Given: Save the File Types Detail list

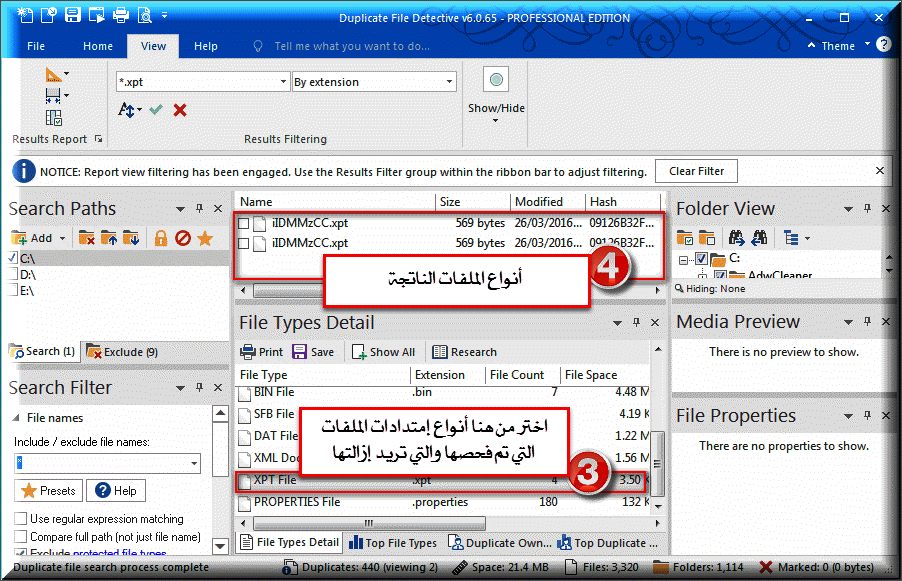Looking at the screenshot, I should pyautogui.click(x=313, y=352).
